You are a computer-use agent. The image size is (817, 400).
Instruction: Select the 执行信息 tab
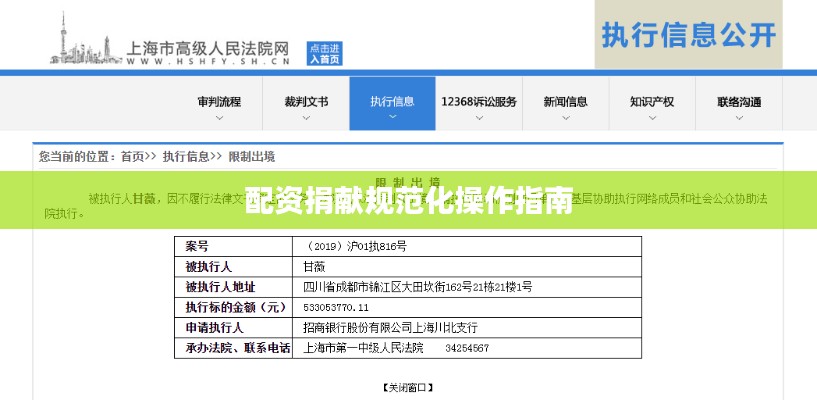(392, 104)
